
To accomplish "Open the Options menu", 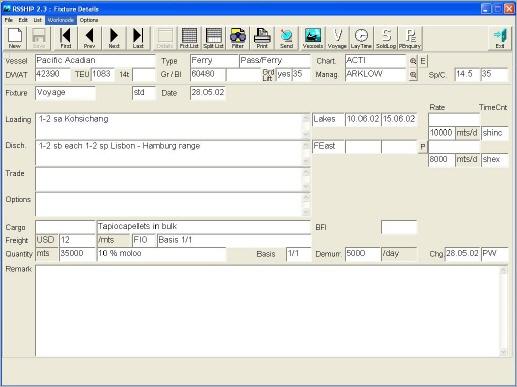I will (x=89, y=20).
